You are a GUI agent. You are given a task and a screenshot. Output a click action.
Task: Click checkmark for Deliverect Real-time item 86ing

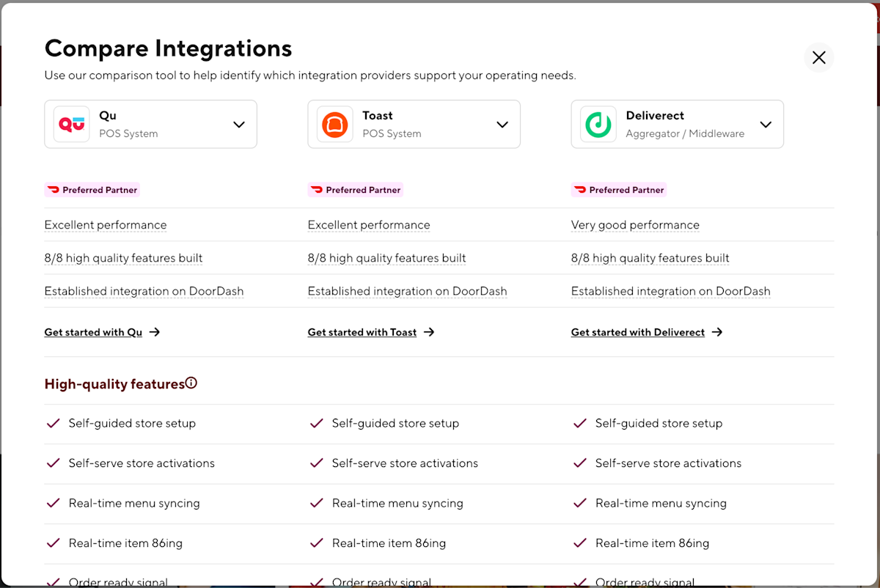579,543
